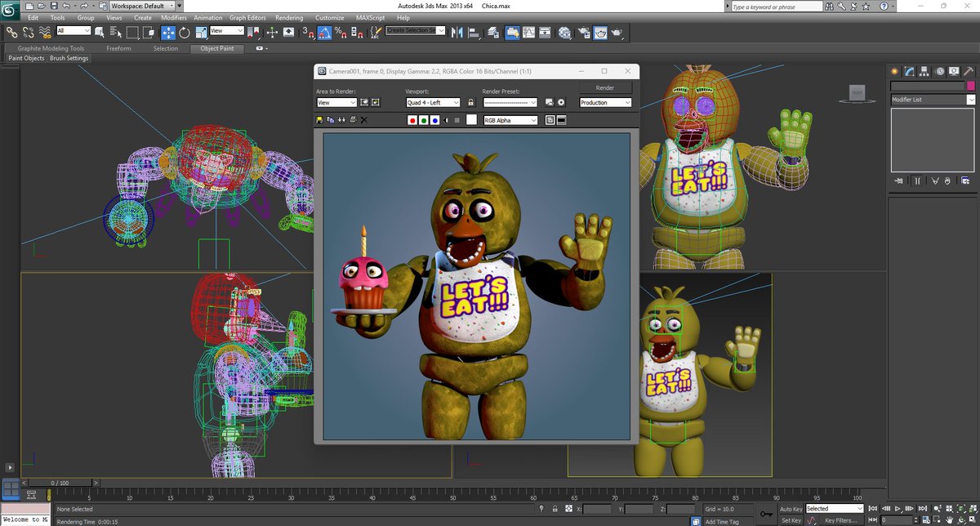
Task: Open the Create tab in command panel
Action: 894,72
